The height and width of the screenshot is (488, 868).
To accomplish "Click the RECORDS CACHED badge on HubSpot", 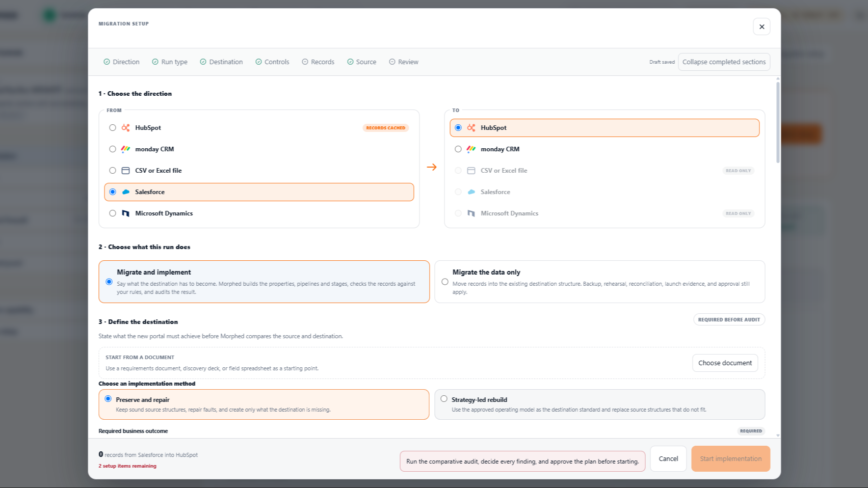I will click(386, 128).
